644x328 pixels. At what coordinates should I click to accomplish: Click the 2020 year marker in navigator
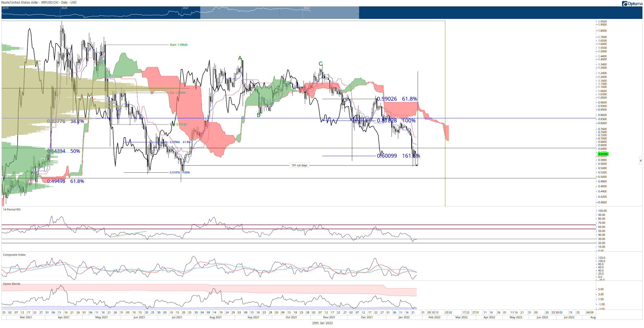(x=64, y=8)
